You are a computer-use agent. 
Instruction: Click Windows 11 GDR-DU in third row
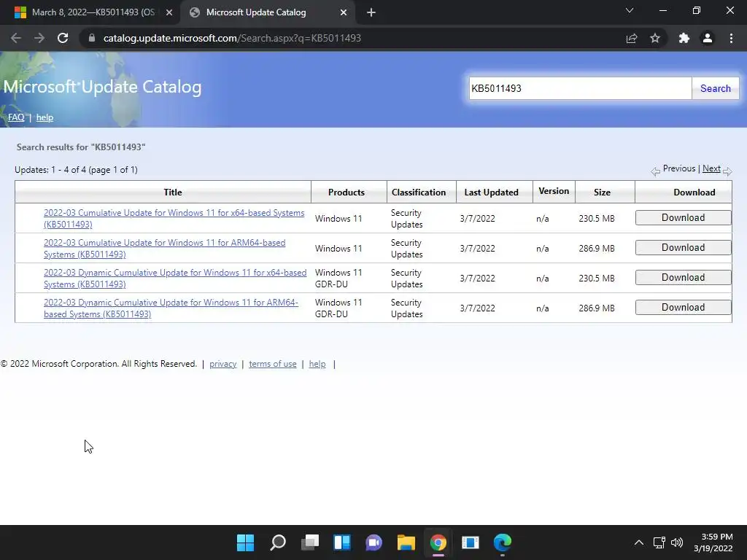click(338, 279)
